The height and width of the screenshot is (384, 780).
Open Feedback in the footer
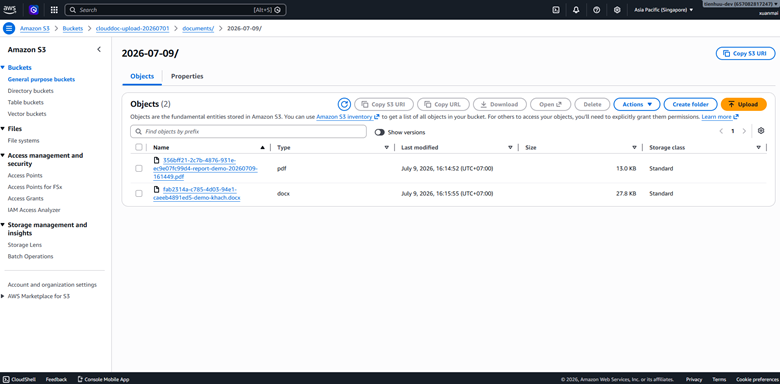(56, 379)
